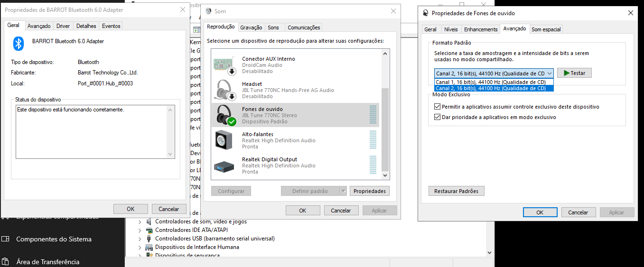The height and width of the screenshot is (267, 644).
Task: Expand Controladores USB tree node
Action: pos(140,239)
